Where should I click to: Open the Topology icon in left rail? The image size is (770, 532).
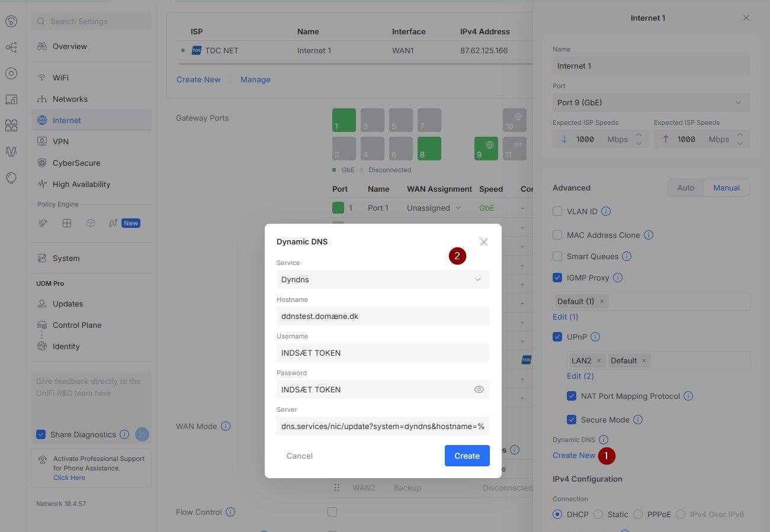click(11, 47)
